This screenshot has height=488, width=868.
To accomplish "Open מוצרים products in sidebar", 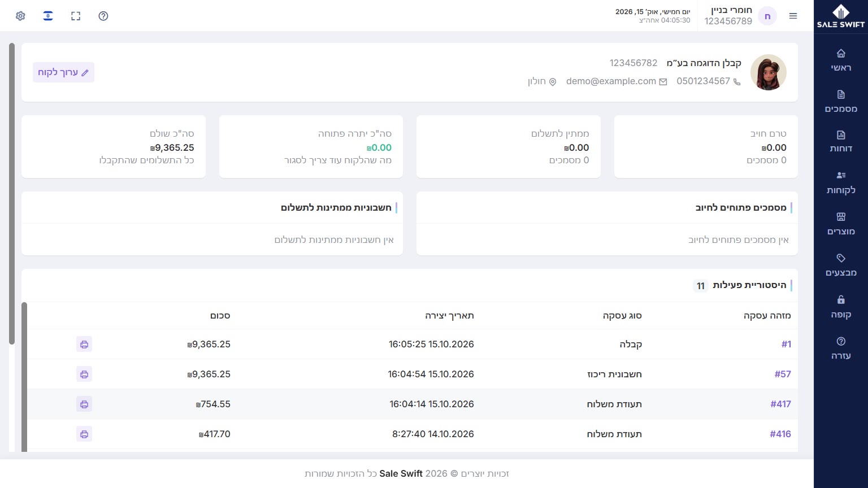I will [841, 224].
